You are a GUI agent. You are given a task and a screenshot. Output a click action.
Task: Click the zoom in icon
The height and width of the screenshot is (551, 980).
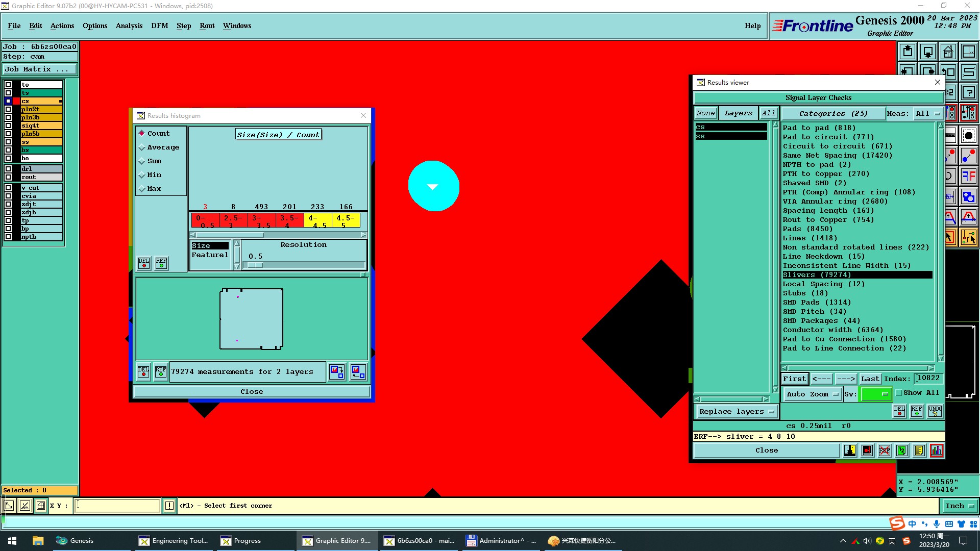click(x=908, y=52)
